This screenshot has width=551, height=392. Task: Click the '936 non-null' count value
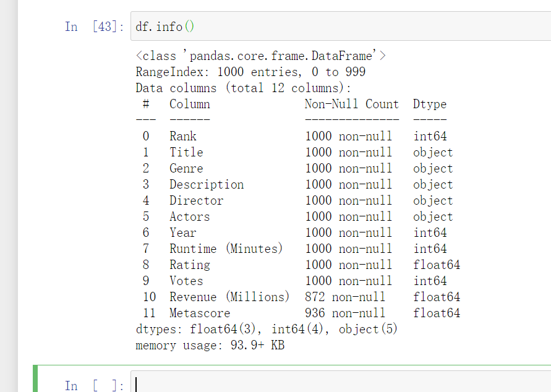344,313
